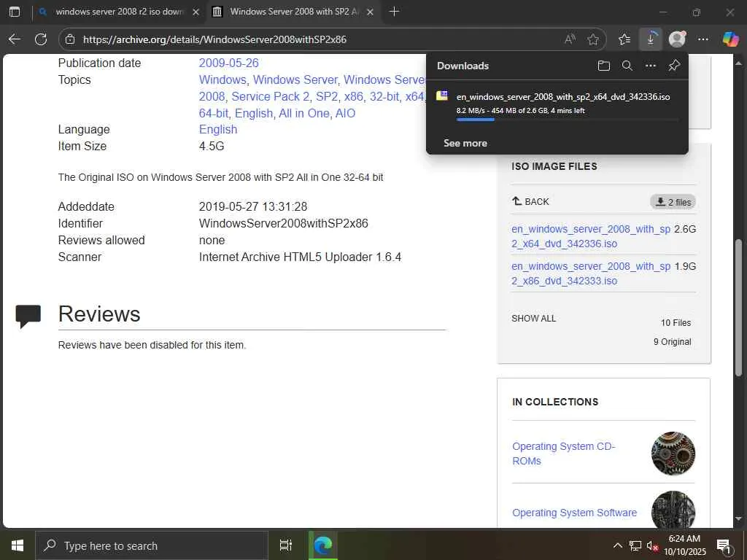Open the Windows Start menu
747x560 pixels.
coord(18,545)
